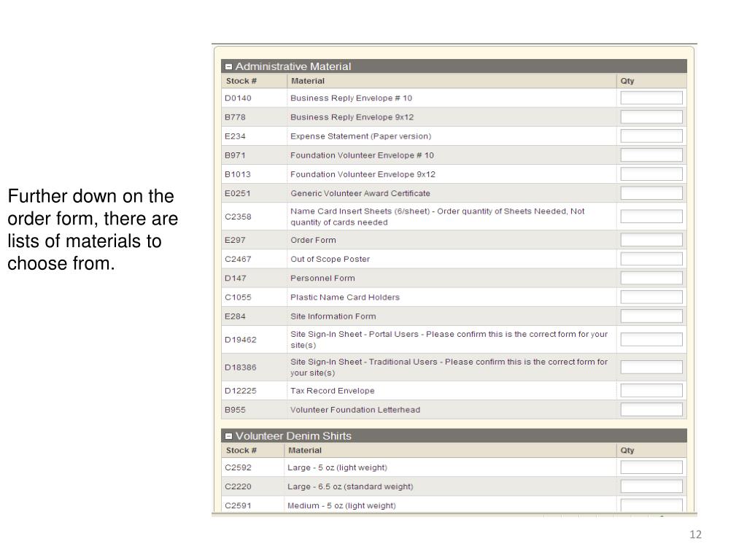
Task: Collapse the Volunteer Denim Shirts section
Action: tap(228, 436)
